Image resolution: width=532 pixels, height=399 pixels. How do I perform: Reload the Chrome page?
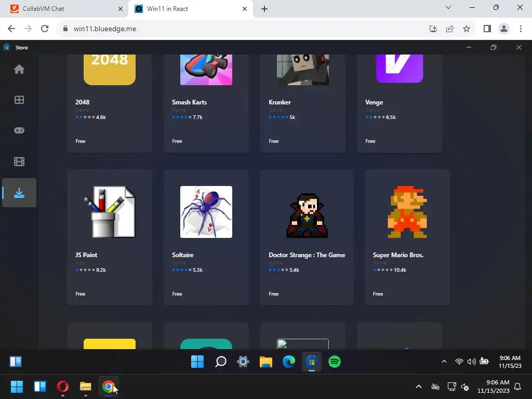click(x=45, y=29)
